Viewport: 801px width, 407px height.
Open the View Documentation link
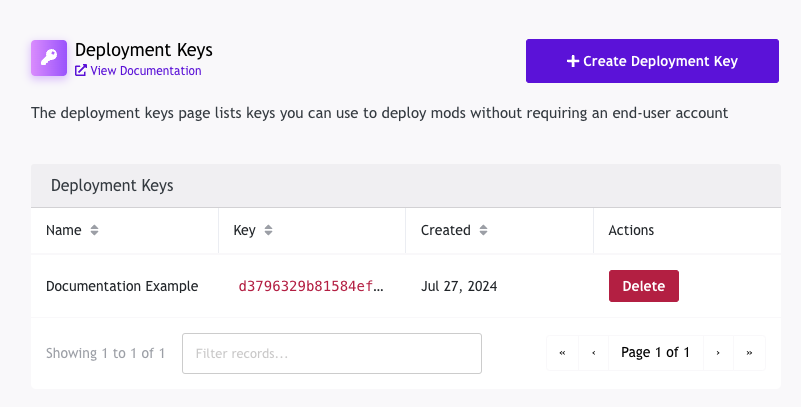click(138, 70)
